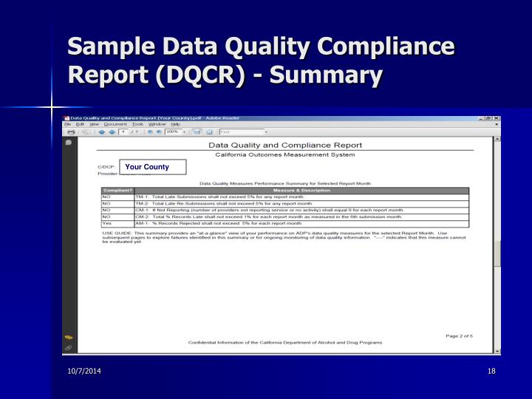The height and width of the screenshot is (399, 532).
Task: Click the vertical scrollbar thumb
Action: tap(497, 253)
